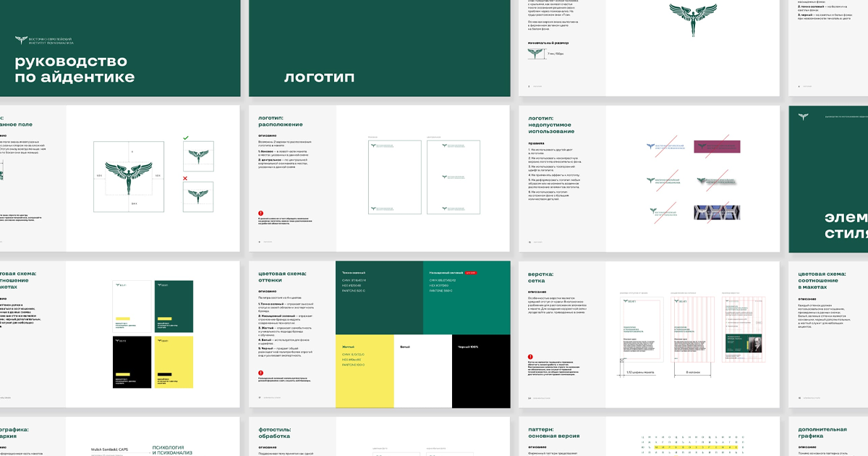The image size is (868, 456).
Task: Click the yellow poster mockup
Action: 174,362
